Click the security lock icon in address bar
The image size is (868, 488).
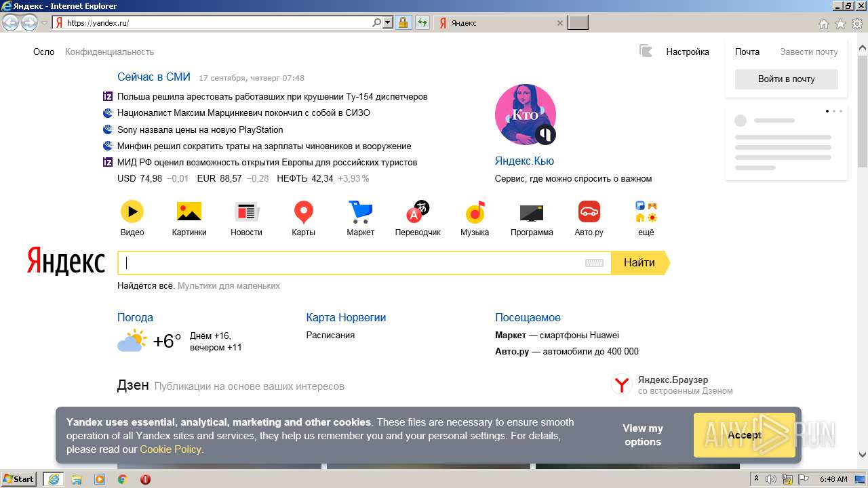coord(403,22)
